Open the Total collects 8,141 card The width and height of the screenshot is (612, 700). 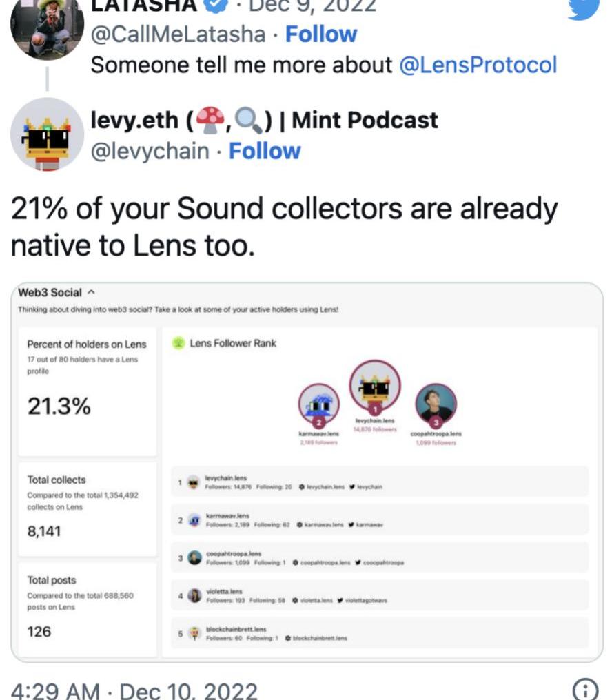[x=87, y=508]
